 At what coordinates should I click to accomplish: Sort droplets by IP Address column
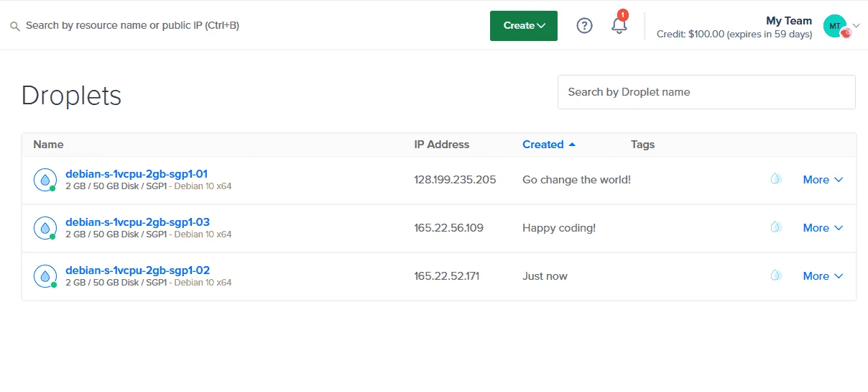(x=442, y=145)
